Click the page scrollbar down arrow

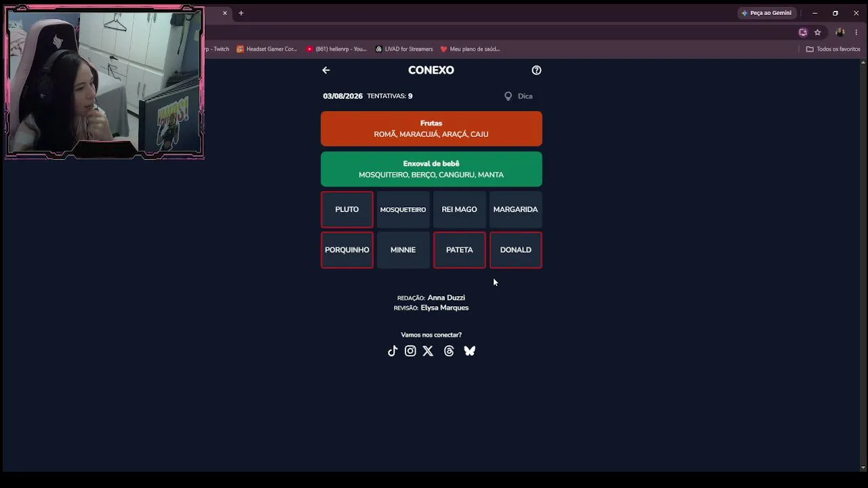[x=863, y=467]
